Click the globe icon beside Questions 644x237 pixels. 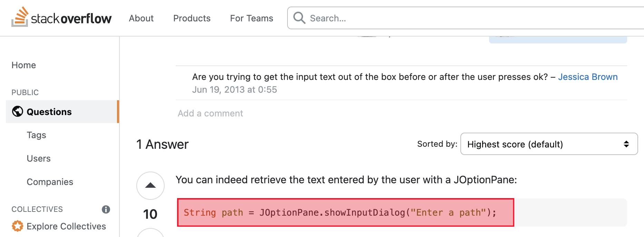pyautogui.click(x=18, y=112)
